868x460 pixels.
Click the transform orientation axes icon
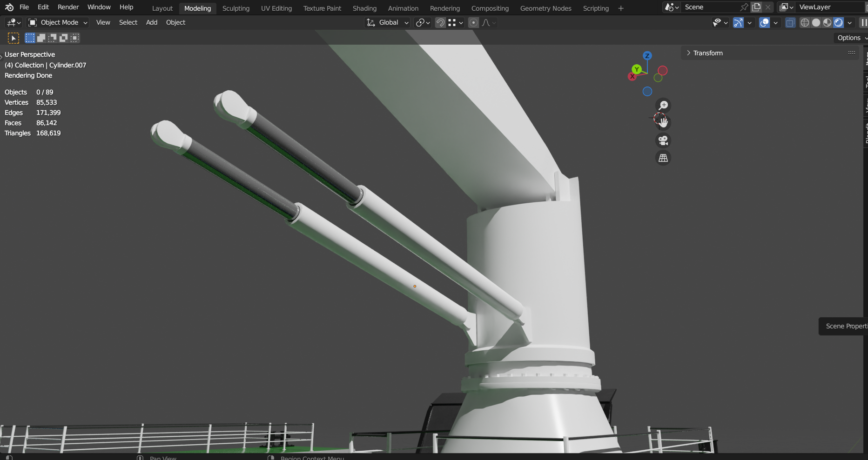[371, 22]
